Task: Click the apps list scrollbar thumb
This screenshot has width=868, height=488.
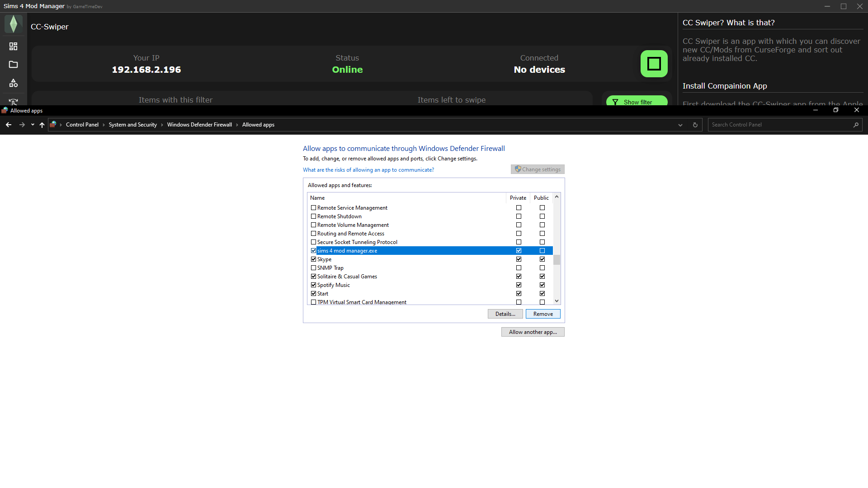Action: [557, 260]
